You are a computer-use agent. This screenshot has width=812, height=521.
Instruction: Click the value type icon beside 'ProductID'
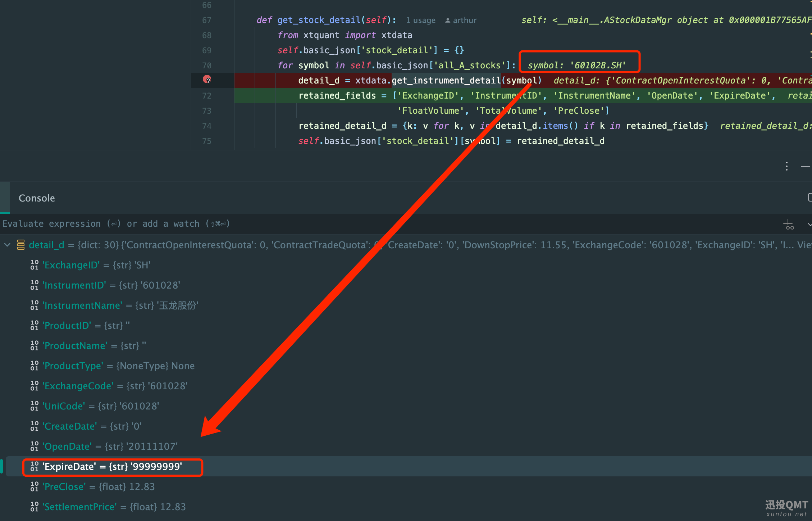[x=34, y=326]
